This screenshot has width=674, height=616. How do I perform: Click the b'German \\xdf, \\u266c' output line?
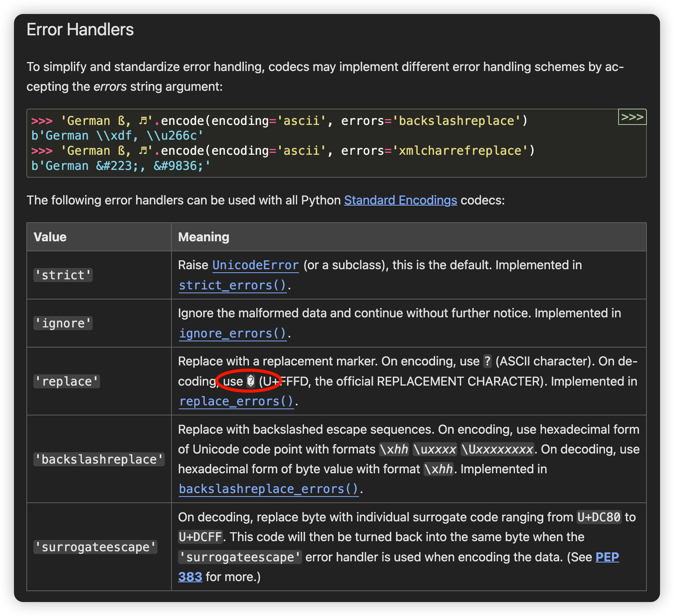(x=118, y=136)
